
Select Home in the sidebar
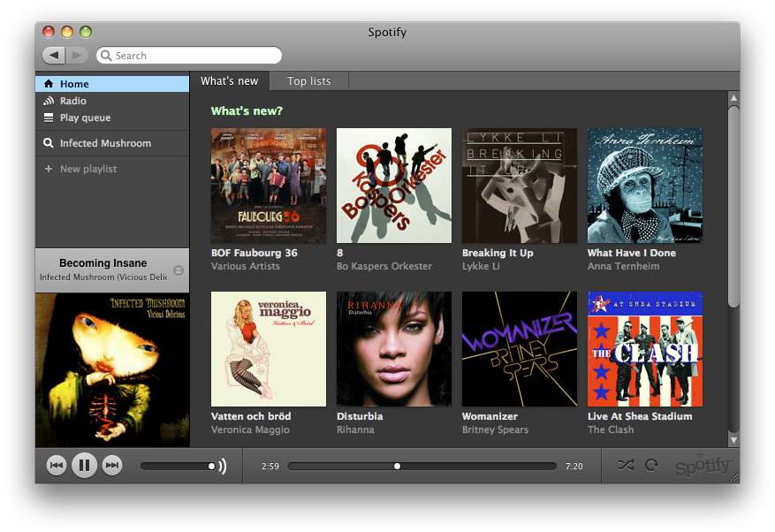(x=112, y=84)
